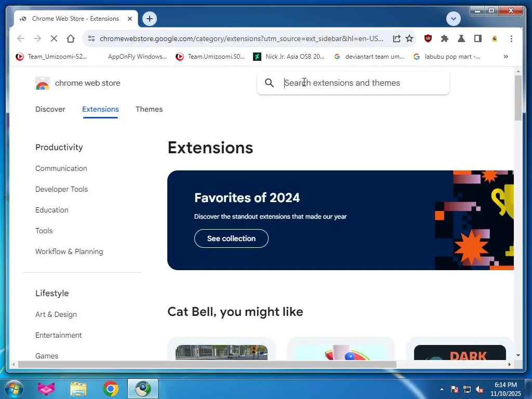This screenshot has height=399, width=532.
Task: Open the profile avatar menu
Action: tap(495, 38)
